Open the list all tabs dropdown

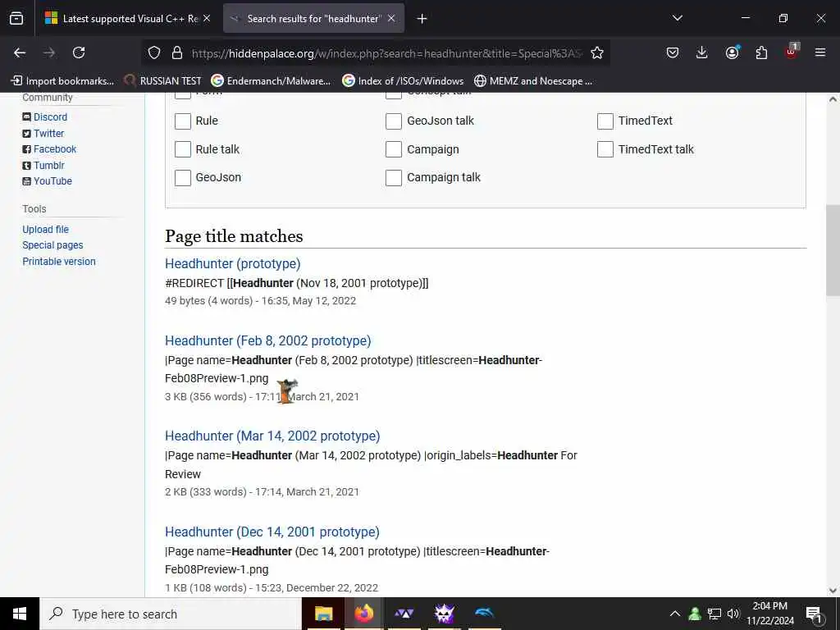pos(677,18)
